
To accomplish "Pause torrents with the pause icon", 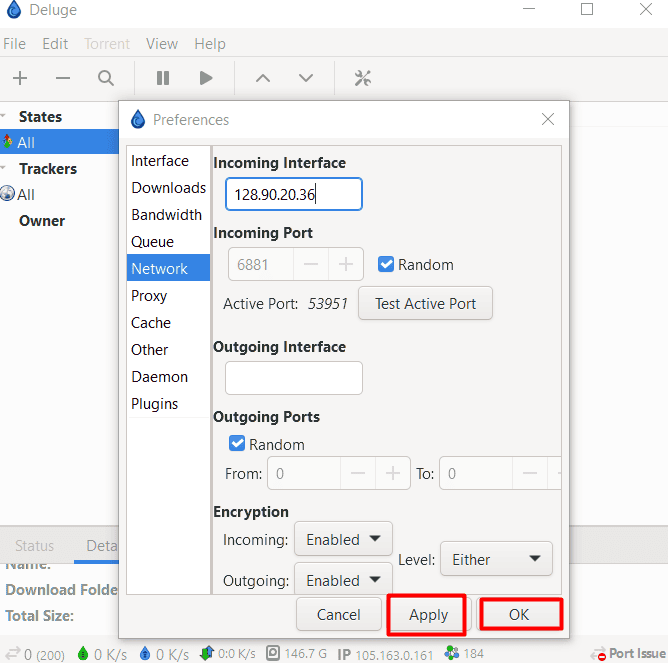I will point(163,78).
